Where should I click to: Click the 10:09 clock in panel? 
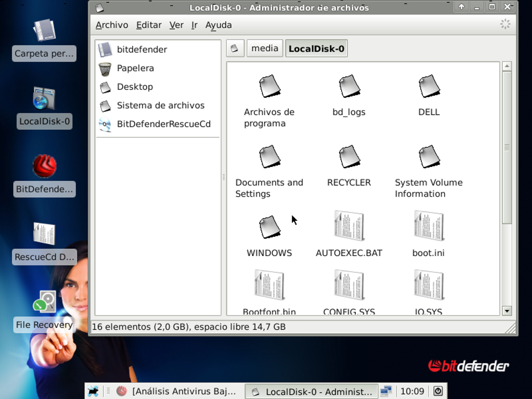[x=412, y=391]
